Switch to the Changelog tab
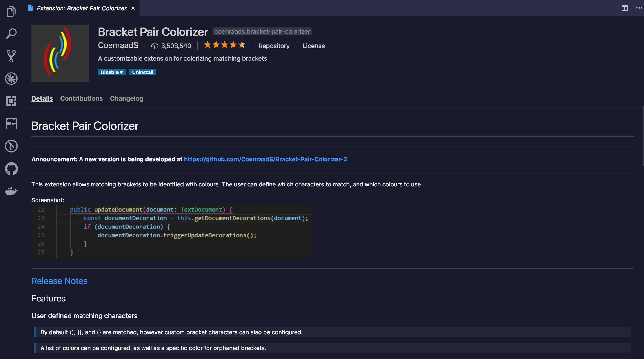This screenshot has width=644, height=359. (x=127, y=98)
